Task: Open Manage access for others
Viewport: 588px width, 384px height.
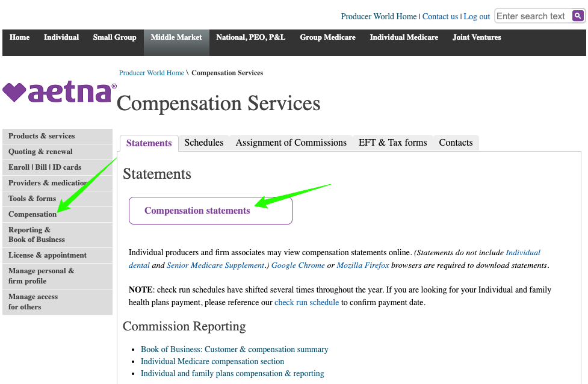Action: point(57,302)
